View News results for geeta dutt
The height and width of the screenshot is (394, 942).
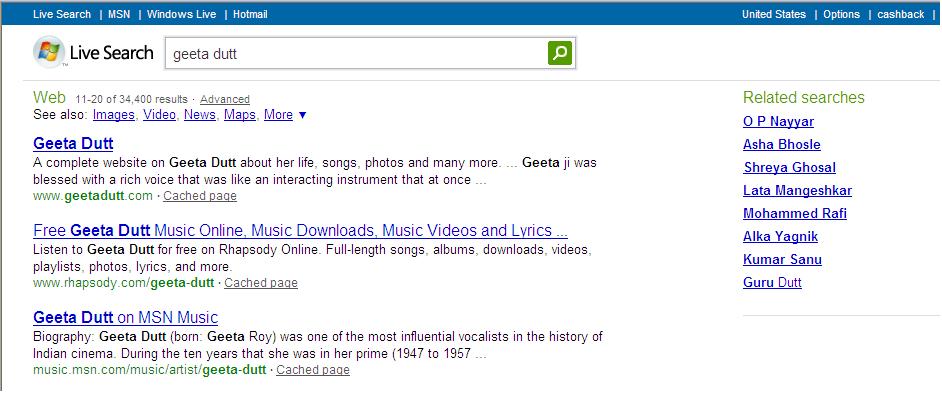(x=199, y=115)
